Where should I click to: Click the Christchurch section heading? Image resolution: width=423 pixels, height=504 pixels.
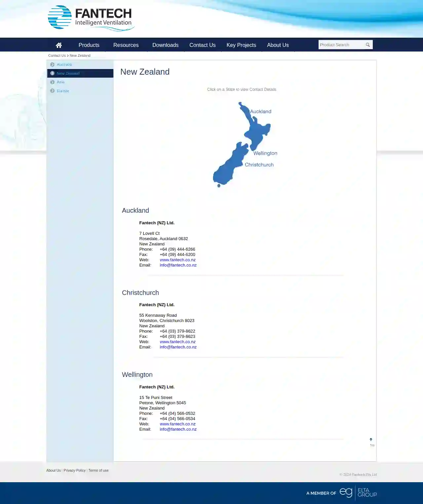(x=140, y=293)
